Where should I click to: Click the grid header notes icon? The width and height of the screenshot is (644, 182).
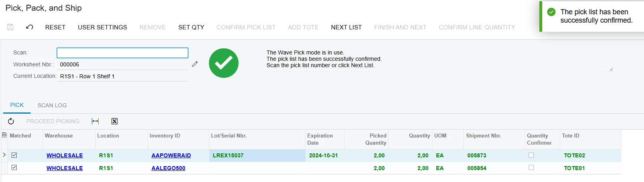pyautogui.click(x=4, y=135)
